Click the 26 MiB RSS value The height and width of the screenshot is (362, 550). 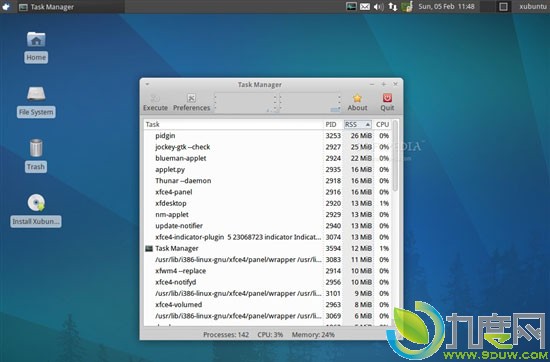[x=361, y=136]
